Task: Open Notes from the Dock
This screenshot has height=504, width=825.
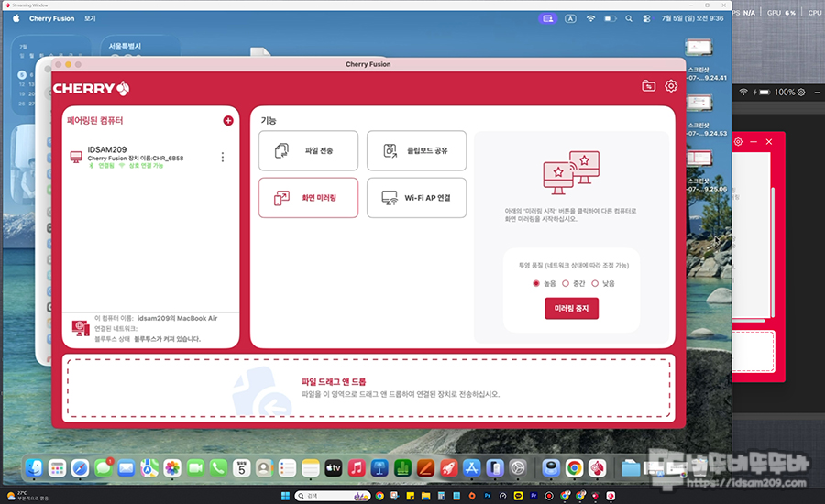Action: [311, 467]
